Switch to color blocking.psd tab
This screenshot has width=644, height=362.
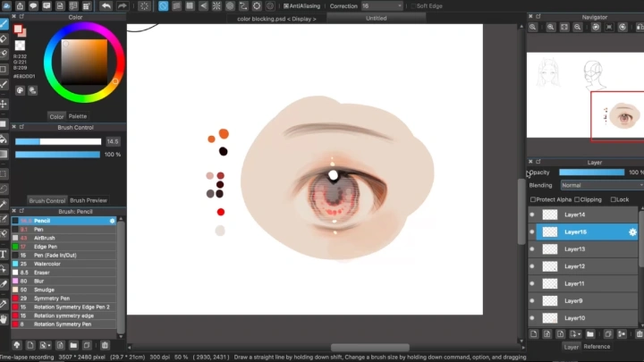pyautogui.click(x=276, y=19)
